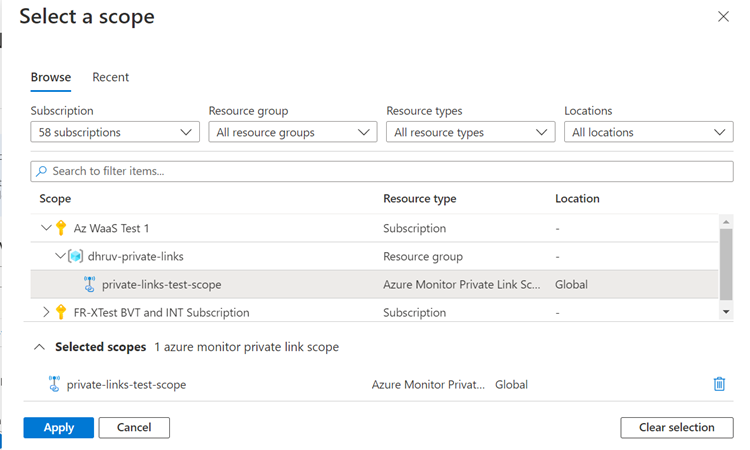Image resolution: width=750 pixels, height=450 pixels.
Task: Click the Clear selection button
Action: coord(677,428)
